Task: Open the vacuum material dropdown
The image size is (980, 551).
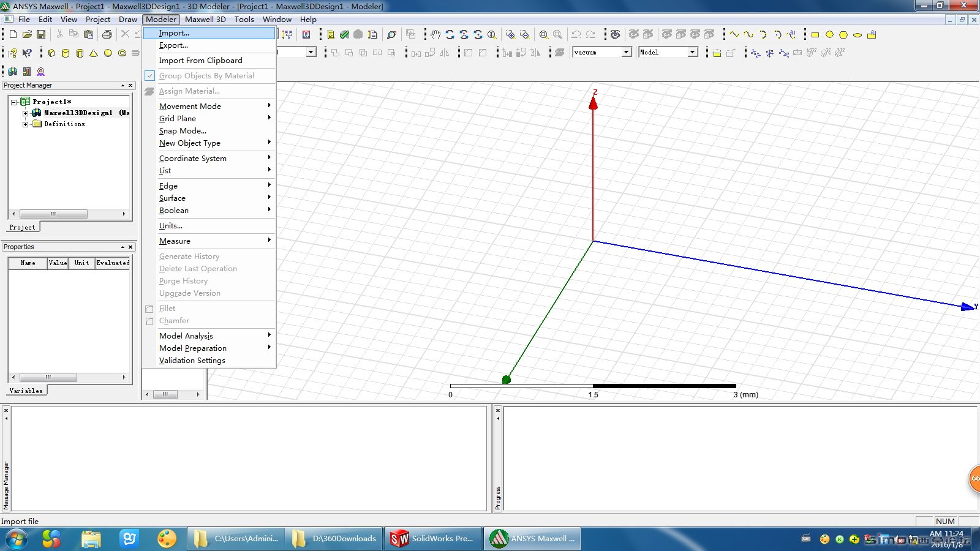Action: pyautogui.click(x=627, y=52)
